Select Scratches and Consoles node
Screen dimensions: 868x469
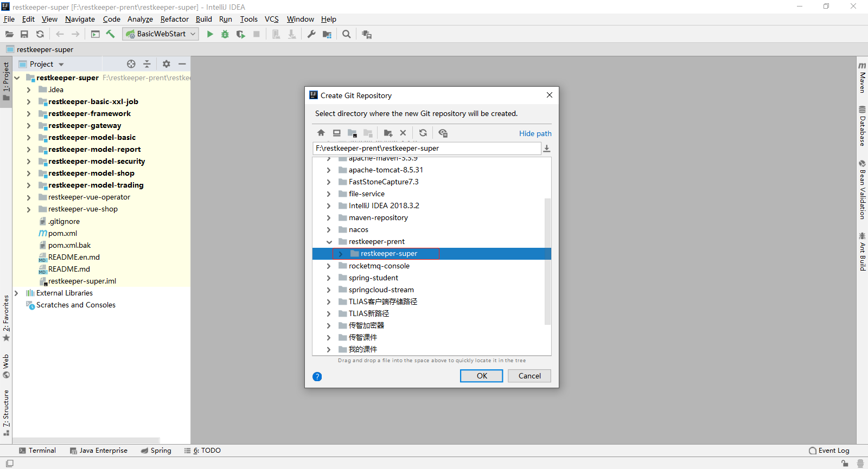tap(75, 305)
